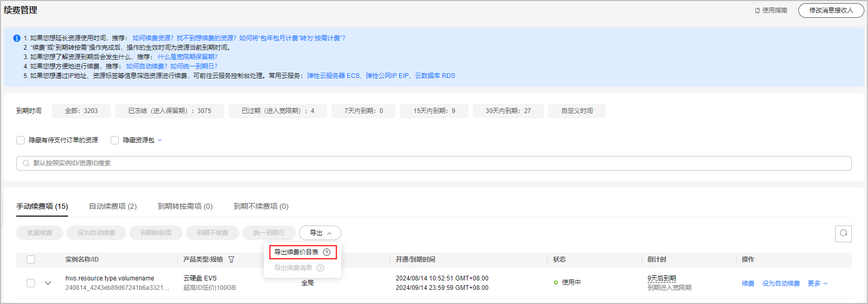Filter by 15天内到期: 9
The image size is (868, 304).
[x=434, y=111]
